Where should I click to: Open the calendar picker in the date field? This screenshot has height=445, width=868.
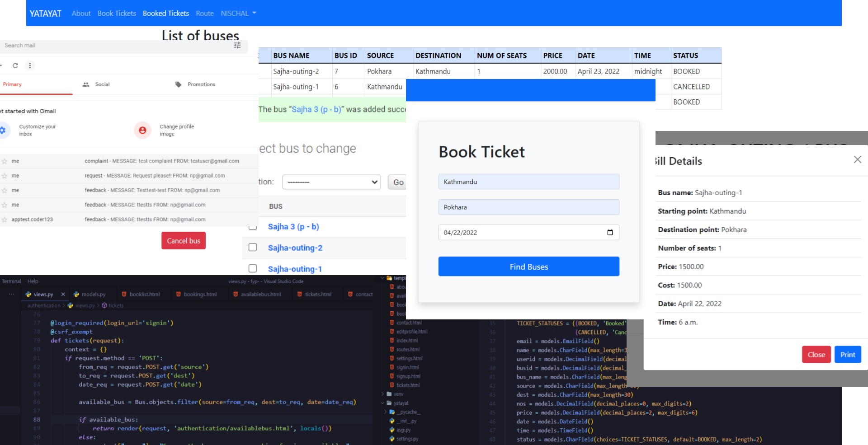point(610,232)
